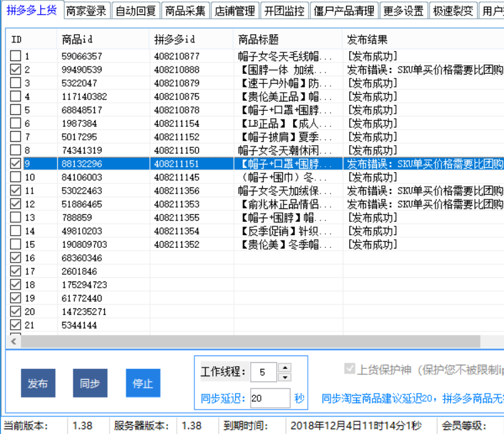Check the checkbox for row 6
This screenshot has height=434, width=504.
pos(15,124)
